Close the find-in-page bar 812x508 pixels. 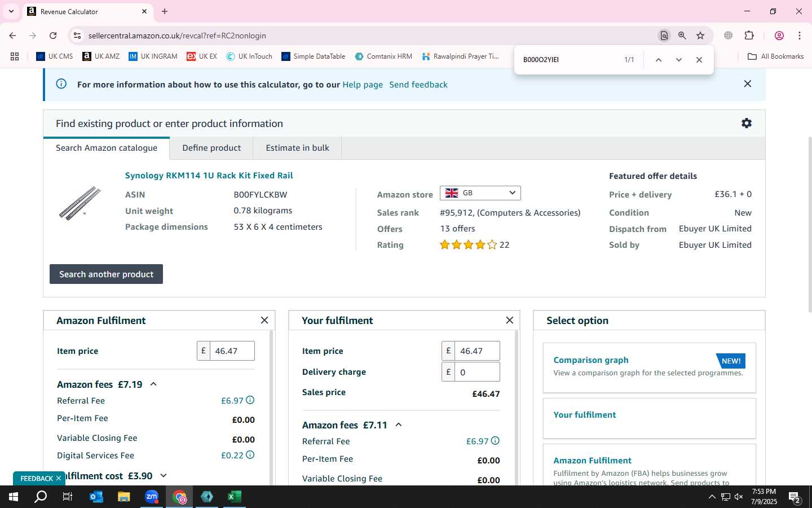click(699, 60)
